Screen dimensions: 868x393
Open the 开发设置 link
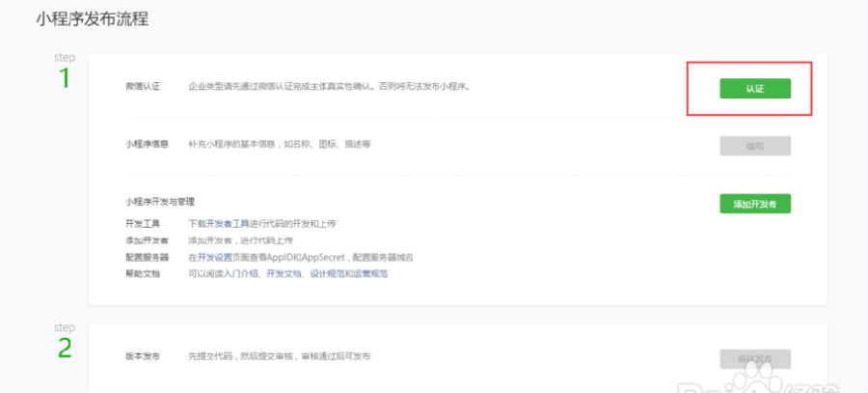tap(215, 257)
